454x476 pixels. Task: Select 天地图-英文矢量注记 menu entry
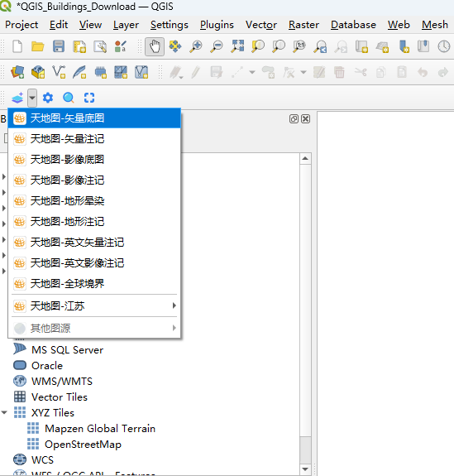(x=94, y=243)
